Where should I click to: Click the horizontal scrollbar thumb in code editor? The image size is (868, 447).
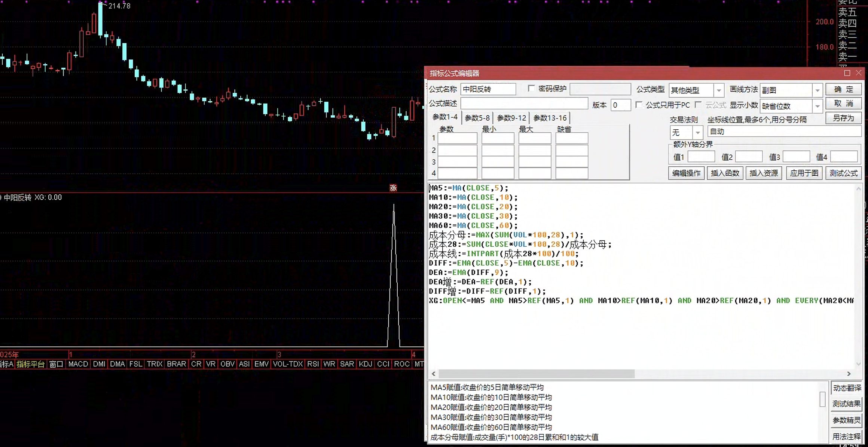537,374
